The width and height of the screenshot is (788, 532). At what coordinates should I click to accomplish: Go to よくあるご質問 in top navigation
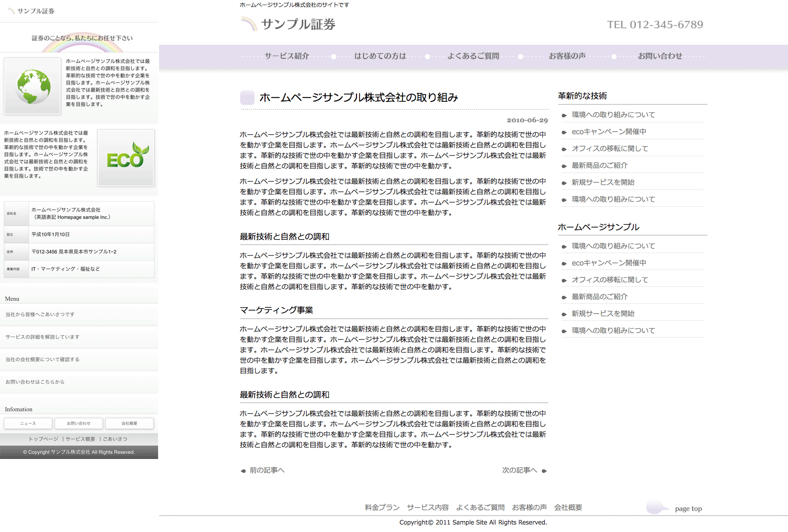[473, 56]
